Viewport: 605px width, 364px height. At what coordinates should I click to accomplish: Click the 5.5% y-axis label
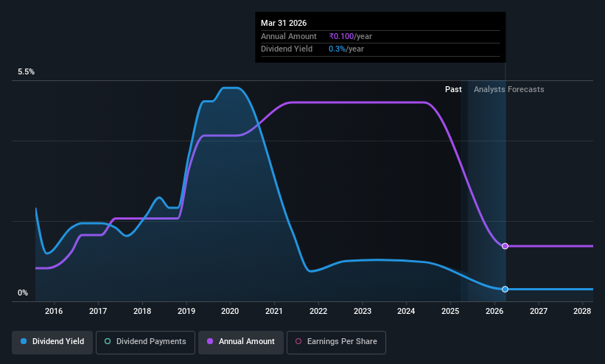click(26, 71)
